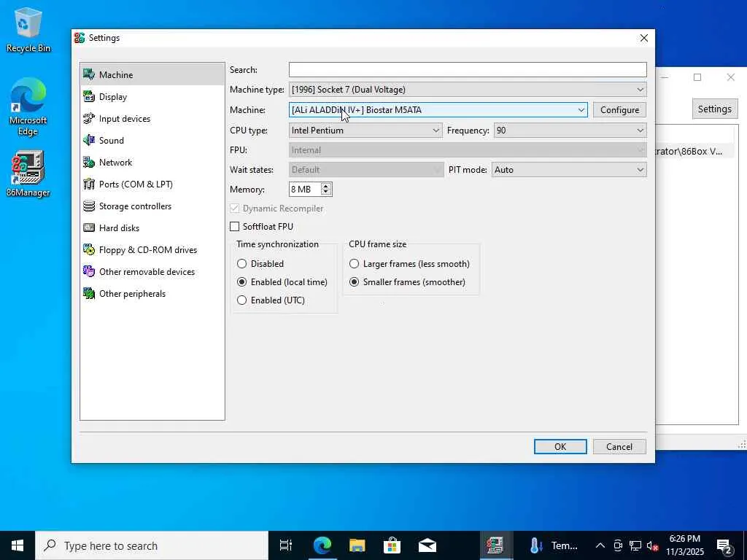Open notification center icon

tap(724, 545)
